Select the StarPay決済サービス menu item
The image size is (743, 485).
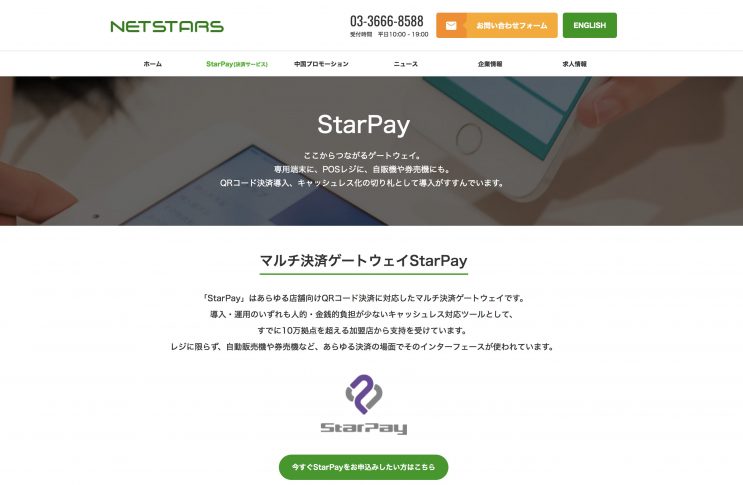pos(237,64)
